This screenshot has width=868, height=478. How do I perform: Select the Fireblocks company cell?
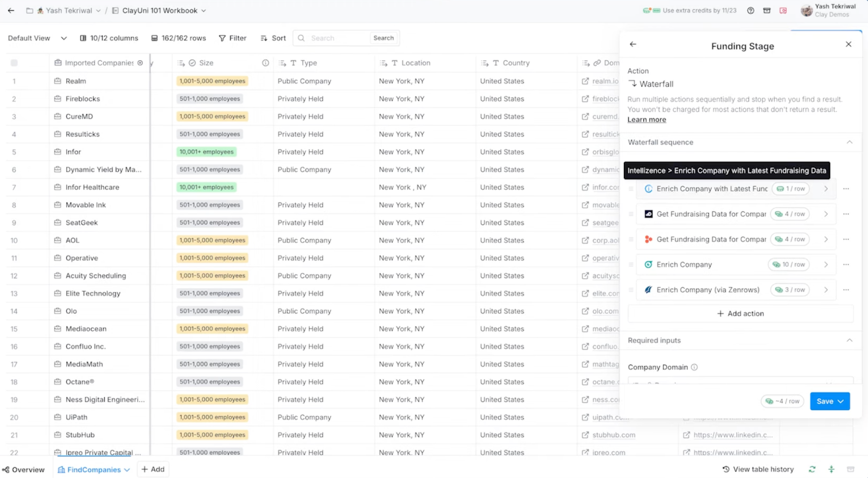coord(99,99)
